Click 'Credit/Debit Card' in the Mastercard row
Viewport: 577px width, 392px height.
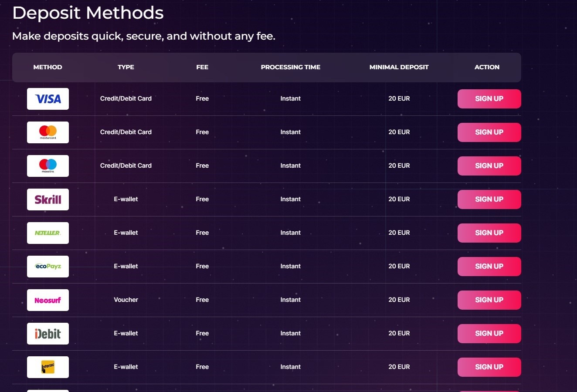point(126,132)
